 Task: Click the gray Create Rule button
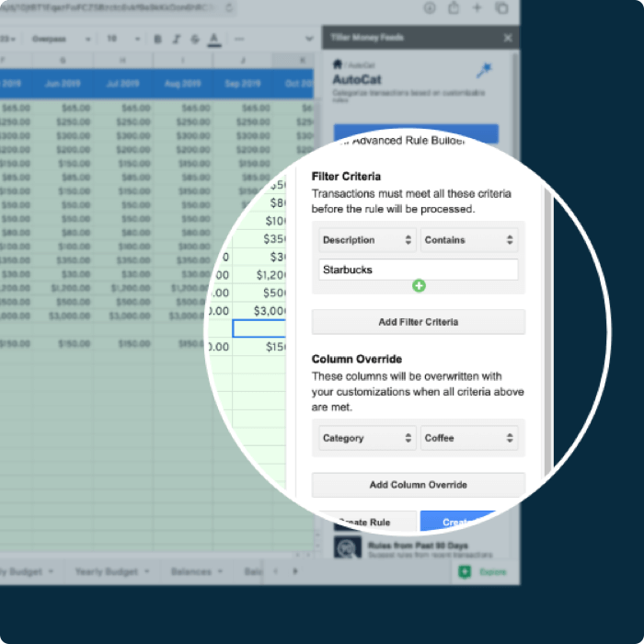(369, 522)
